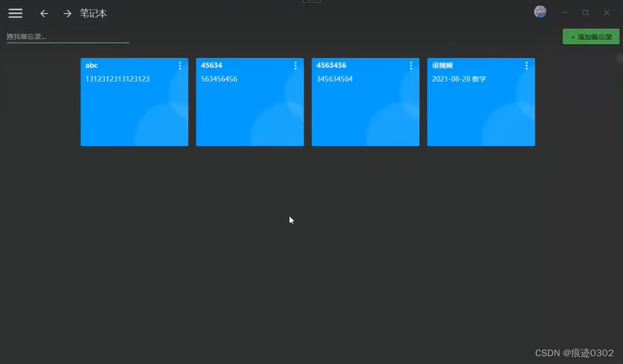Open the abc memo card
Viewport: 623px width, 364px height.
point(134,101)
